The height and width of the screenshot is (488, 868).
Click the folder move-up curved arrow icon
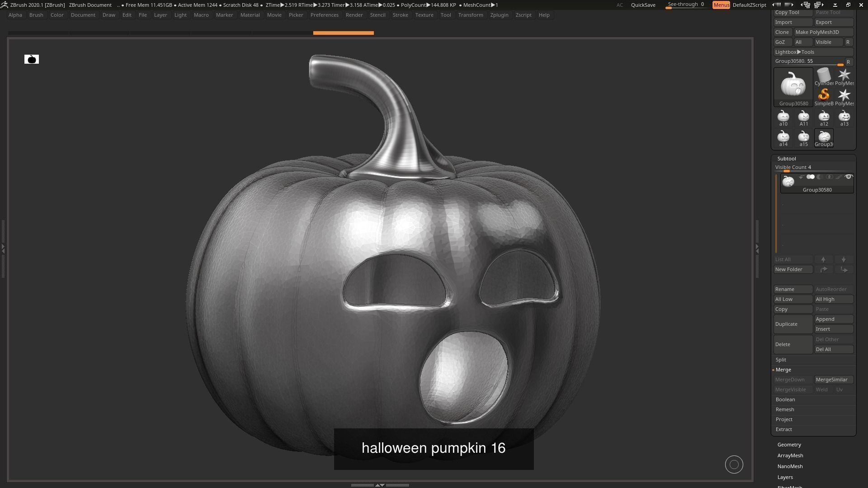pos(824,269)
